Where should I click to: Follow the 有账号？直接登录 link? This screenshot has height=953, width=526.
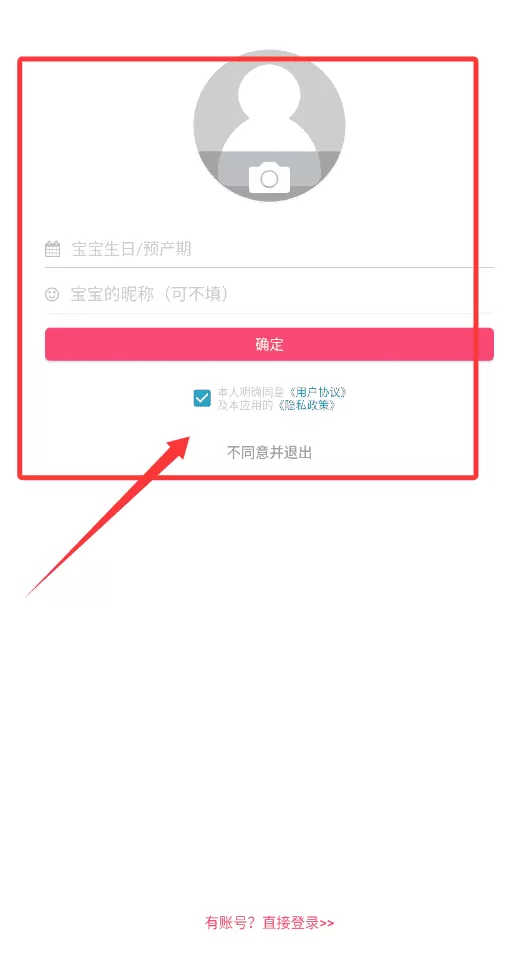click(269, 923)
